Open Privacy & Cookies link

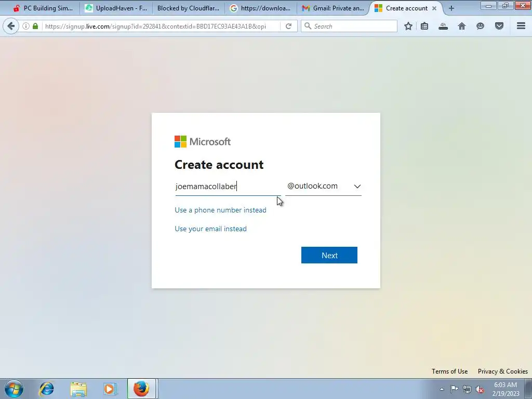(502, 371)
